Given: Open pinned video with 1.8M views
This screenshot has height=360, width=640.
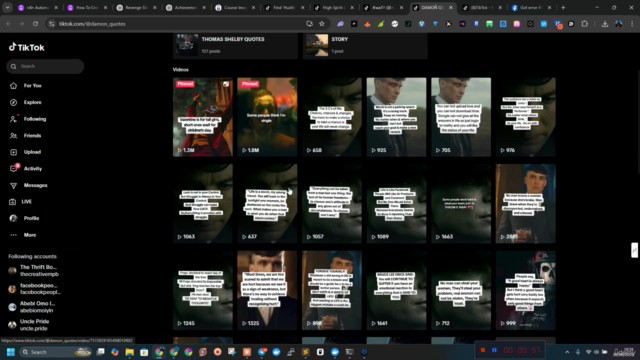Looking at the screenshot, I should tap(267, 117).
